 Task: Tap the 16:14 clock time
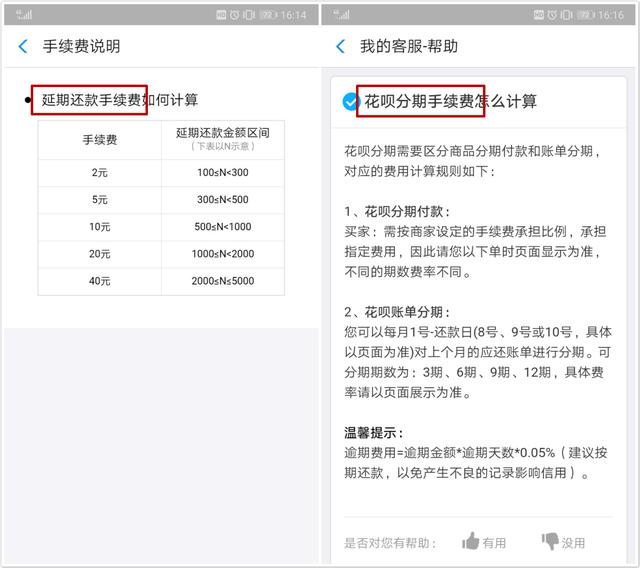[x=293, y=15]
